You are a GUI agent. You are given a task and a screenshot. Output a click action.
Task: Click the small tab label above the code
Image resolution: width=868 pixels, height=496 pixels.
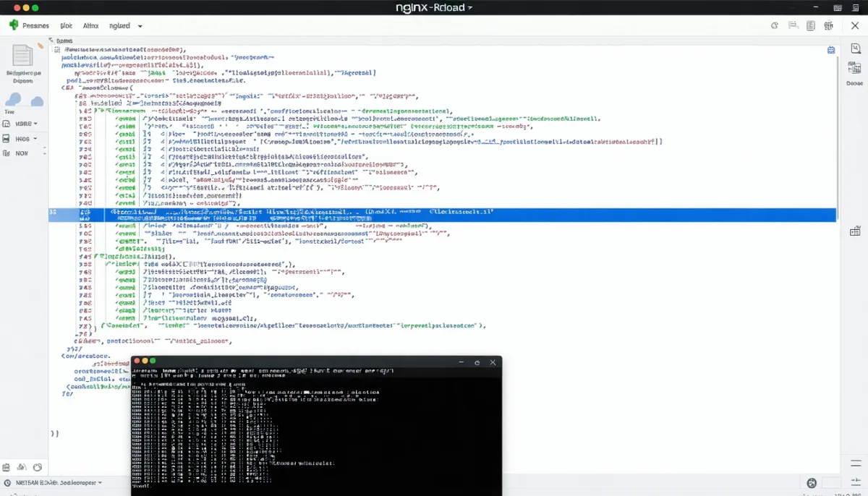pyautogui.click(x=64, y=42)
